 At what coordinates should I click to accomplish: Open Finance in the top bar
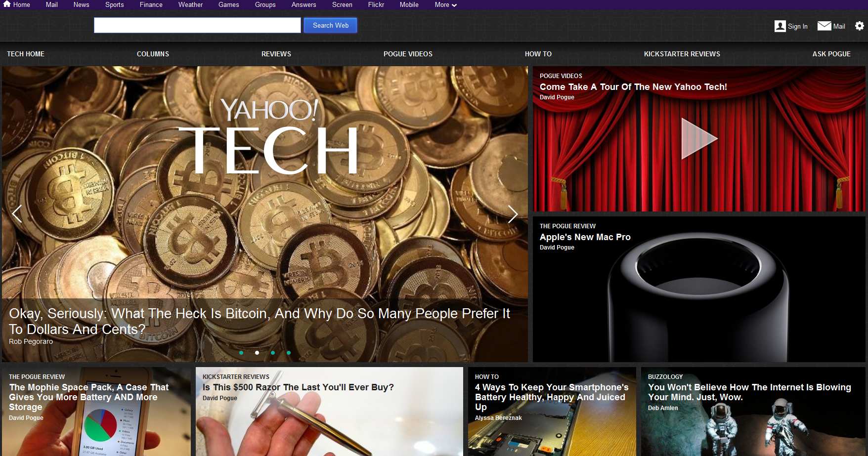point(151,4)
